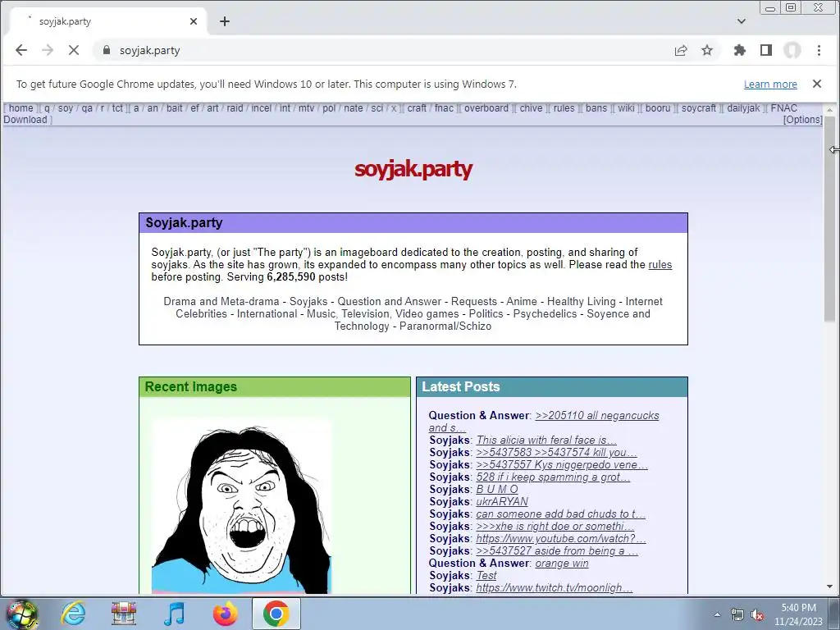Open the tab search dropdown chevron

pyautogui.click(x=742, y=21)
